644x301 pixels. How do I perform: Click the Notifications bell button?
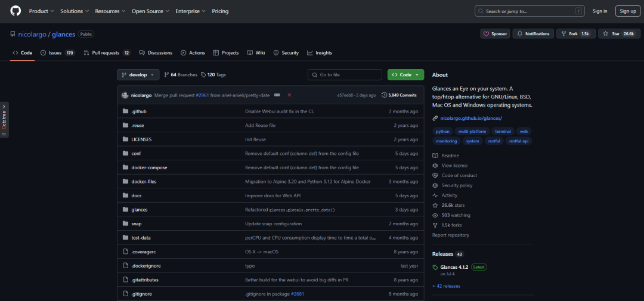533,33
